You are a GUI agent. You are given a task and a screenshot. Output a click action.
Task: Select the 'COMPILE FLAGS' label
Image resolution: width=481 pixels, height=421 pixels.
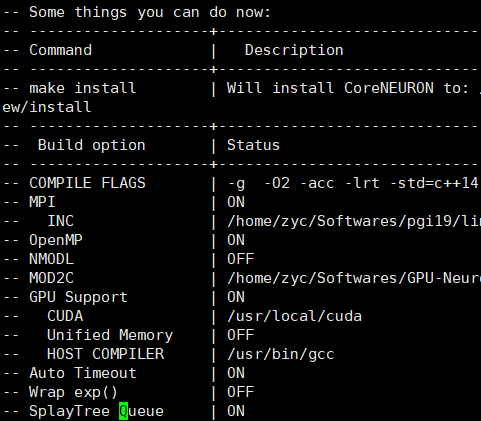[87, 183]
